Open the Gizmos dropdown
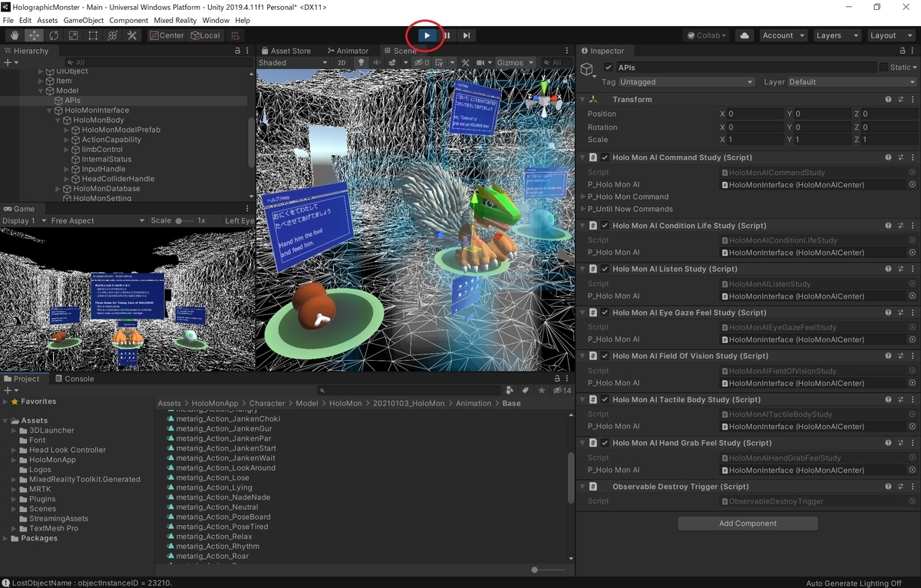Screen dimensions: 921x588 [x=514, y=63]
